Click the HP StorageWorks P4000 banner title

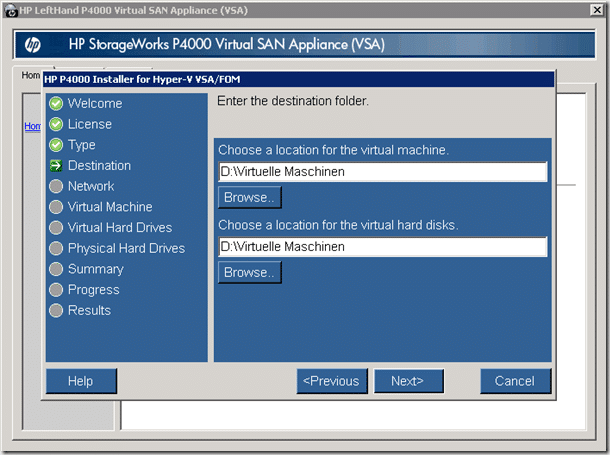click(x=227, y=45)
